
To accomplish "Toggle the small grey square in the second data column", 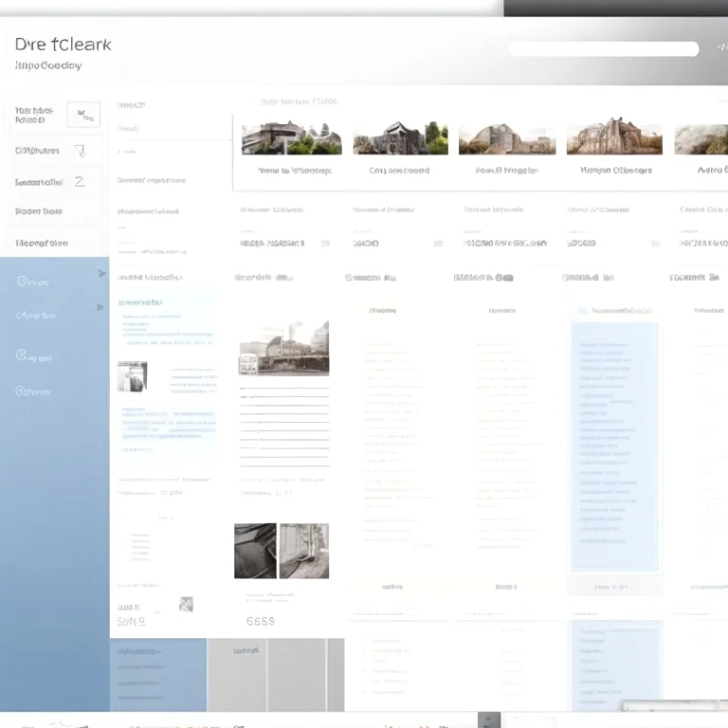I will tap(438, 244).
